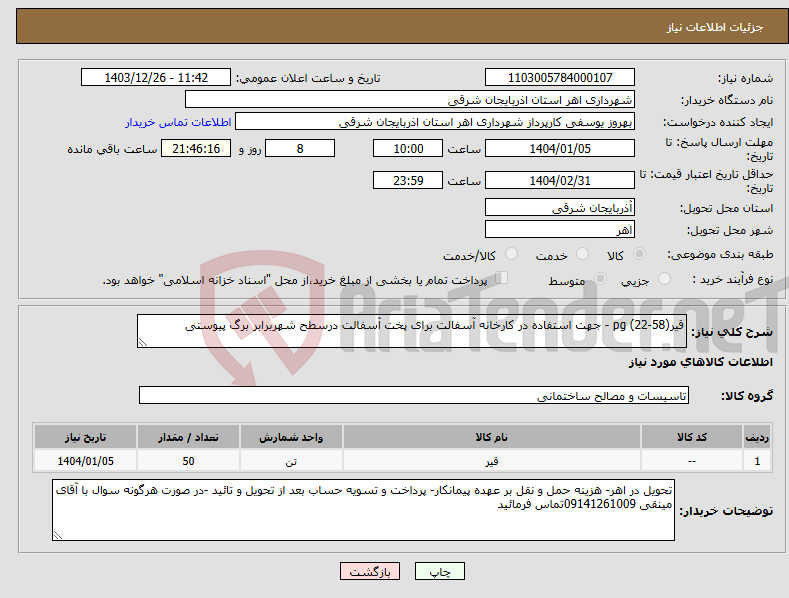789x598 pixels.
Task: Click the response deadline date 1404/01/05 field
Action: (x=560, y=148)
